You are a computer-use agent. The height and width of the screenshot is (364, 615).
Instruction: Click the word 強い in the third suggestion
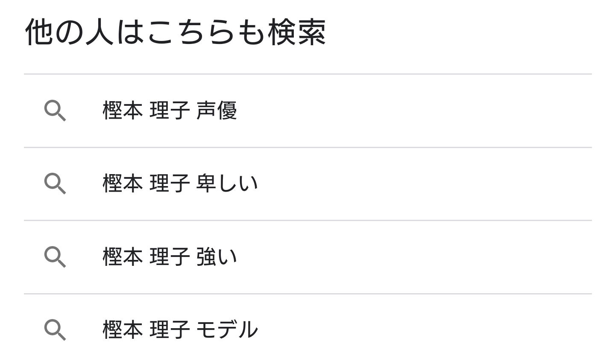[217, 257]
